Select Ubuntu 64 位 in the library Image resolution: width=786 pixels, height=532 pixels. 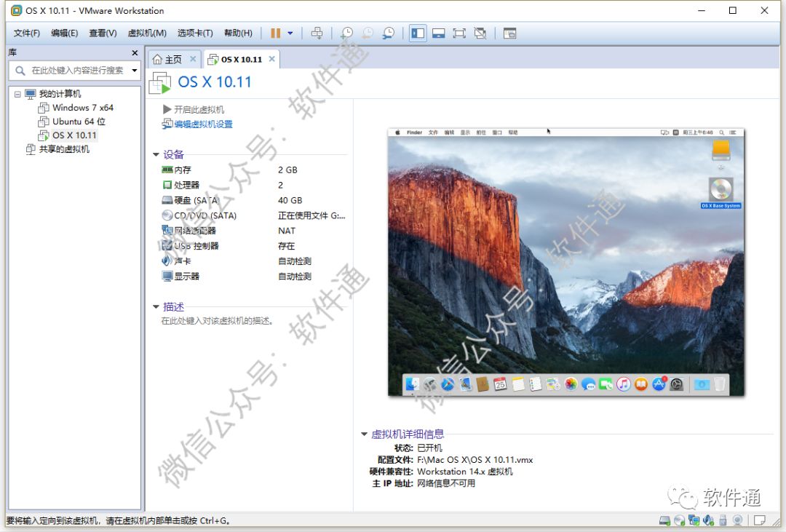[72, 122]
